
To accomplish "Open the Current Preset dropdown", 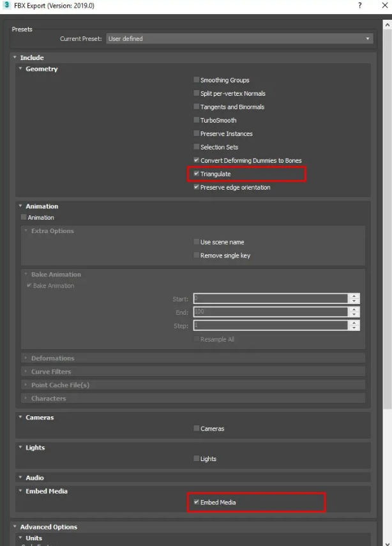I will pyautogui.click(x=239, y=39).
